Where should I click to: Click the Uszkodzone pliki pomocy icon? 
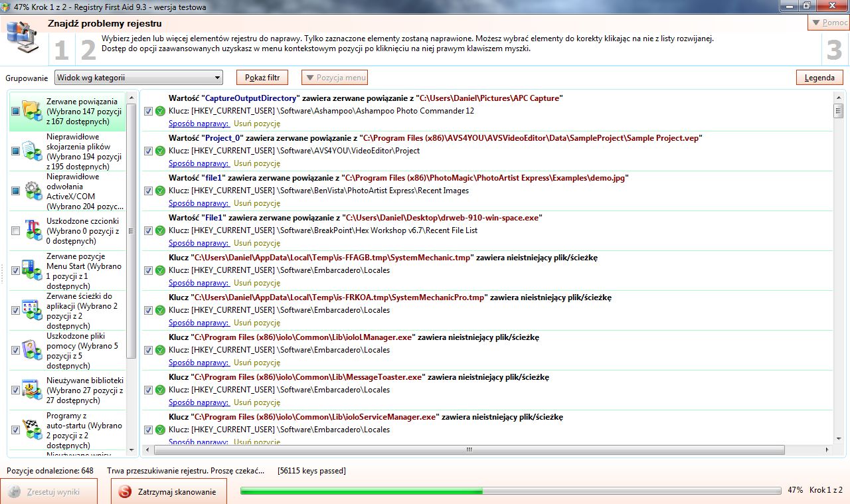(32, 351)
